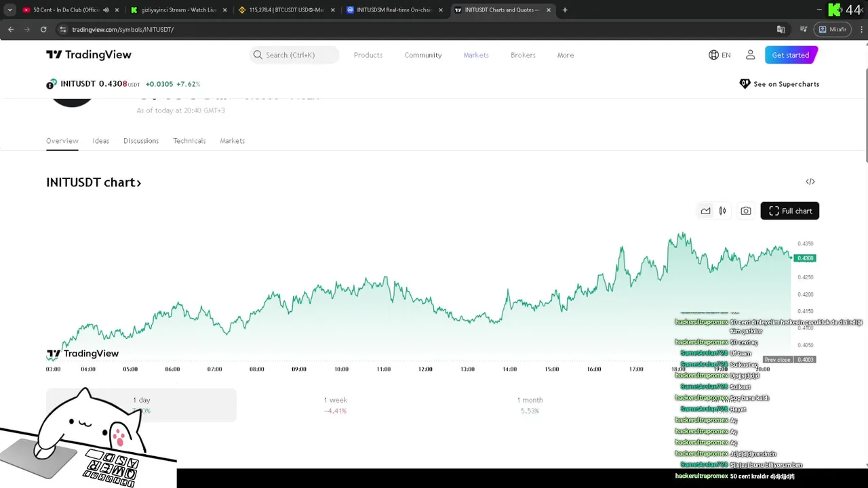Open the site info icon in the address bar
868x488 pixels.
63,30
